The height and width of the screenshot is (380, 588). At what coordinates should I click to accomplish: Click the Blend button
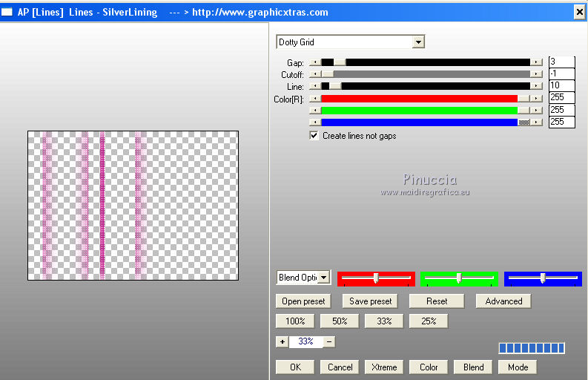pos(473,367)
